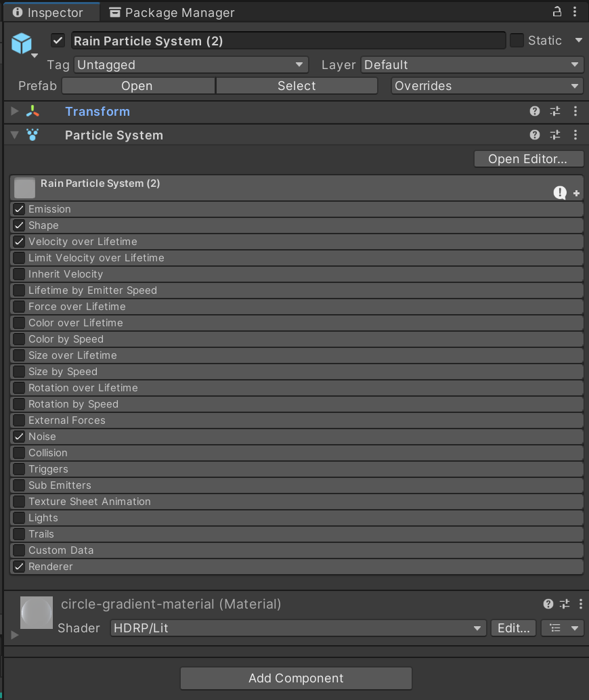Click the Particle System component icon
The width and height of the screenshot is (589, 700).
point(32,135)
